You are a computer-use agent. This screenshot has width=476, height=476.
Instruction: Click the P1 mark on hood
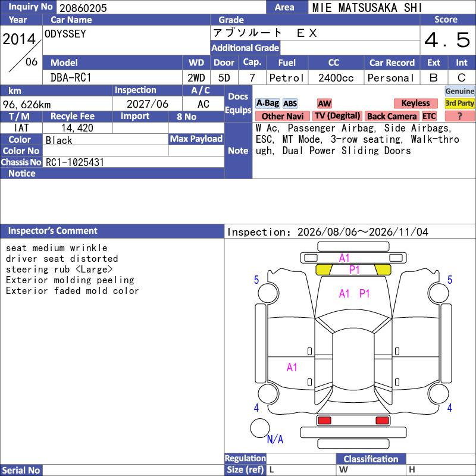364,293
